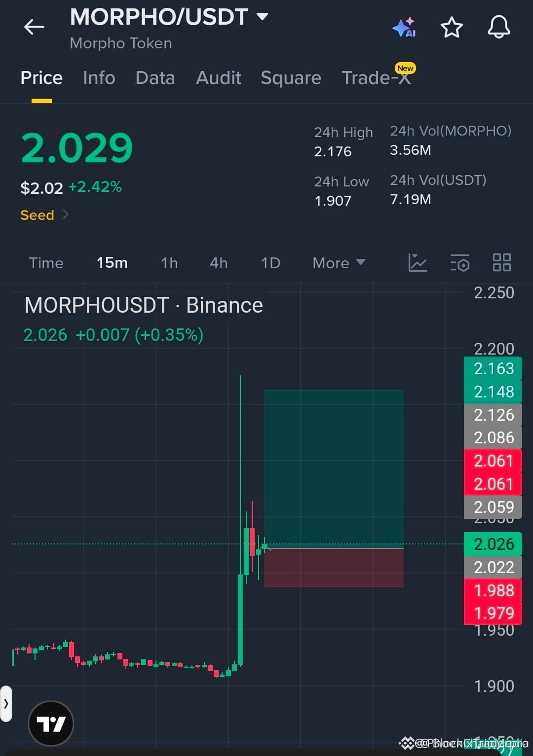Select the Time chart interval
Viewport: 533px width, 756px height.
tap(46, 263)
